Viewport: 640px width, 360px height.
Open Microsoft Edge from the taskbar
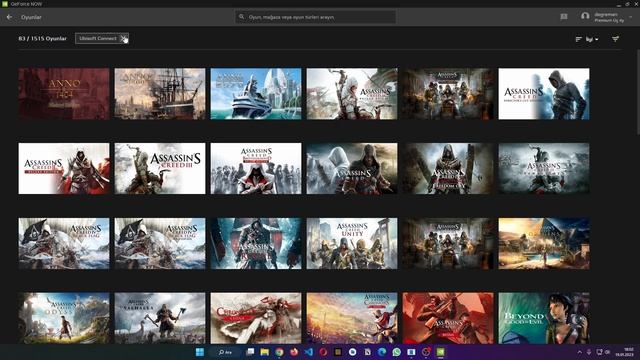(x=382, y=352)
